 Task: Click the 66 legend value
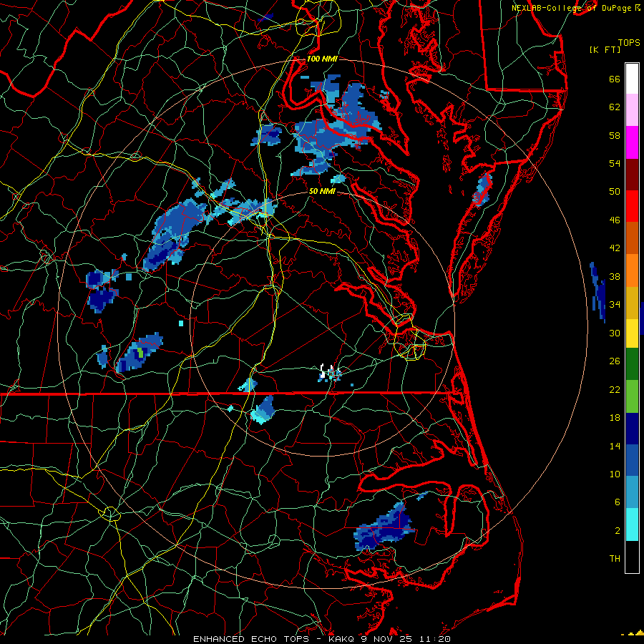(x=615, y=79)
